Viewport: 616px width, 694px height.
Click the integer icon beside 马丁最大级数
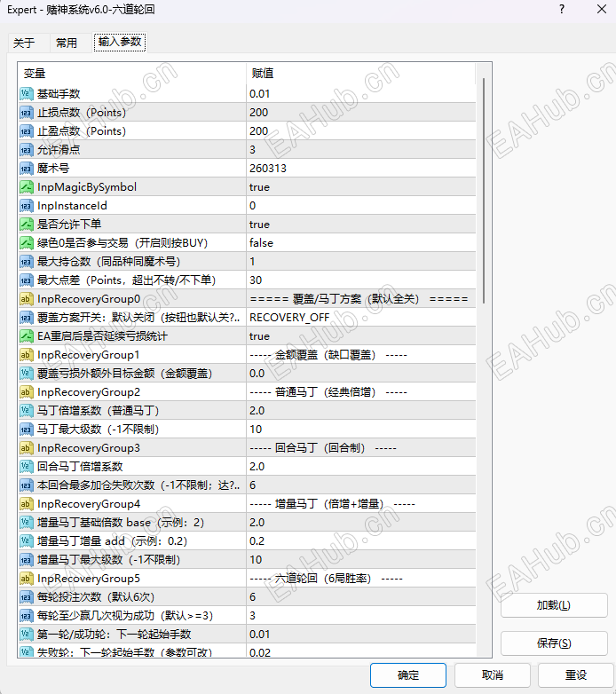pos(26,429)
